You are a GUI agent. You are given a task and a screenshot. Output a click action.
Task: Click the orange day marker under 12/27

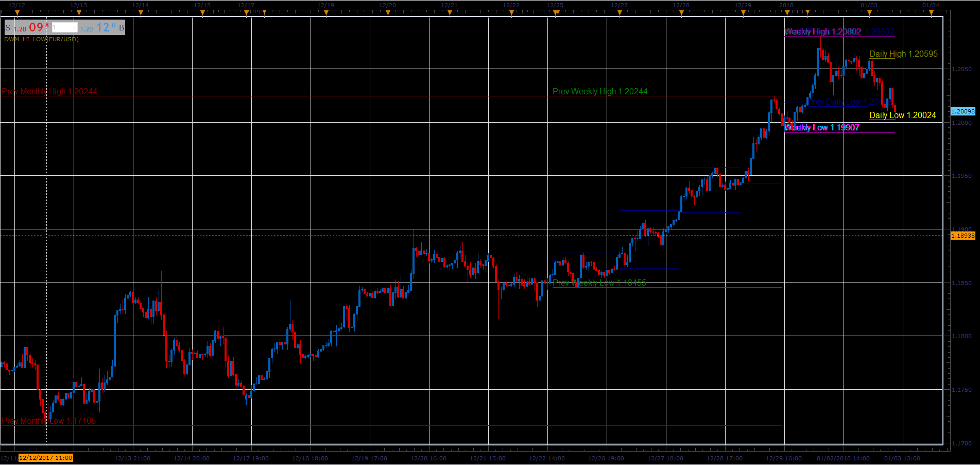tap(620, 14)
